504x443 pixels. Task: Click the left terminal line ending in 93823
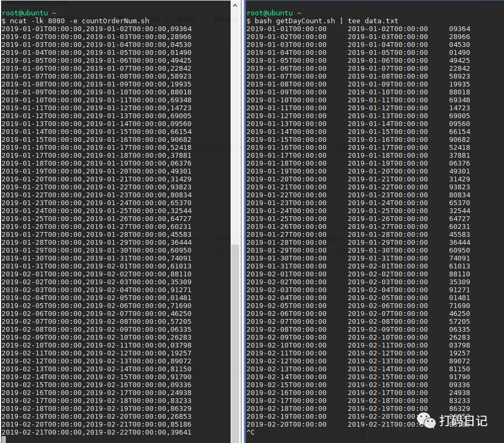(x=97, y=187)
